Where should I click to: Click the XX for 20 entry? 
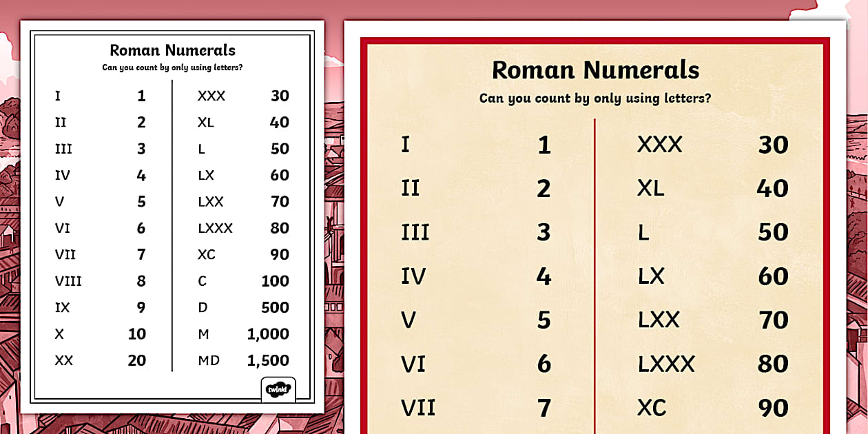click(x=64, y=360)
